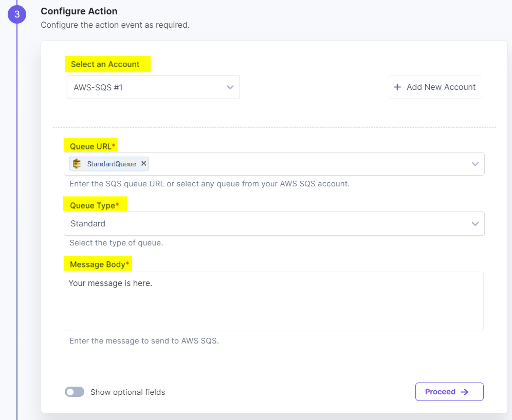This screenshot has height=420, width=512.
Task: Click 'Enter the message to send' hint
Action: pos(144,341)
